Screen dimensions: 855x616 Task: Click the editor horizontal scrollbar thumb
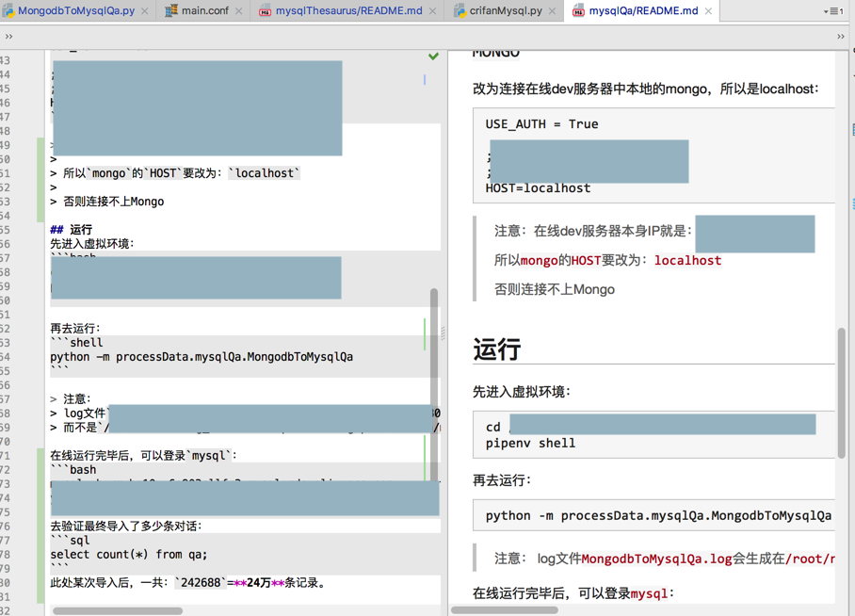[118, 610]
